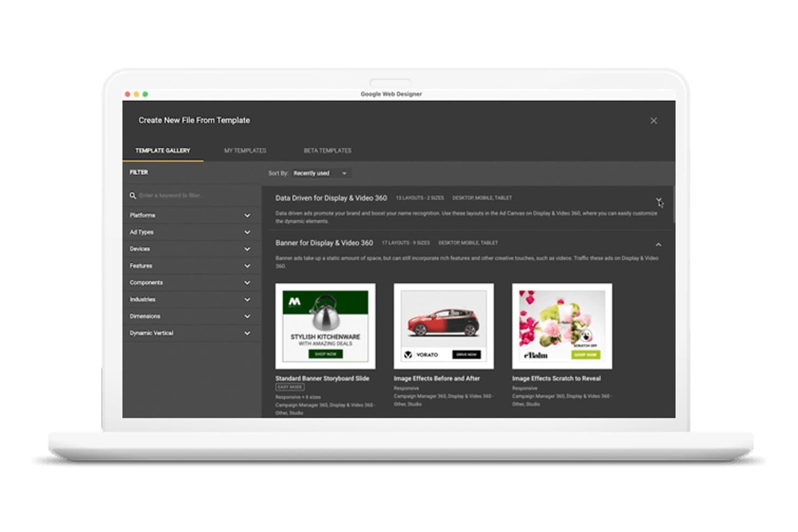Click the keyword filter search field

191,195
